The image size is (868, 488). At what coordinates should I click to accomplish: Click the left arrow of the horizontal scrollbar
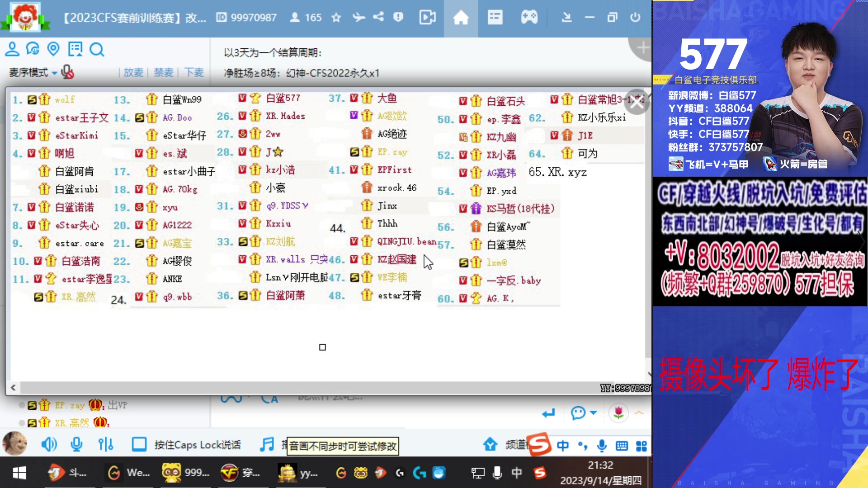tap(13, 387)
